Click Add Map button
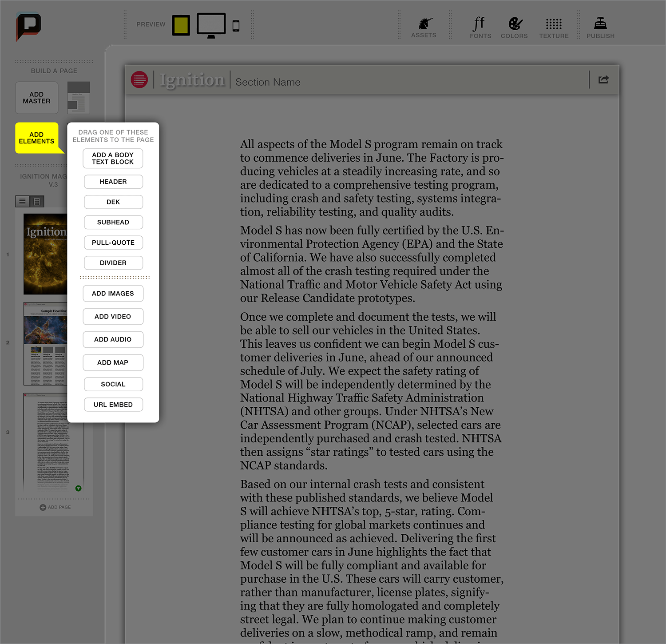 coord(113,363)
